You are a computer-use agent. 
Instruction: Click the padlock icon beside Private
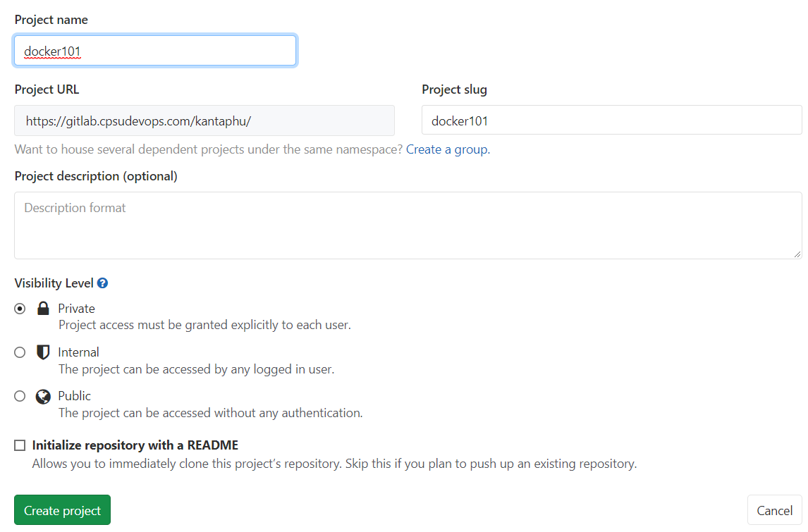(x=42, y=308)
